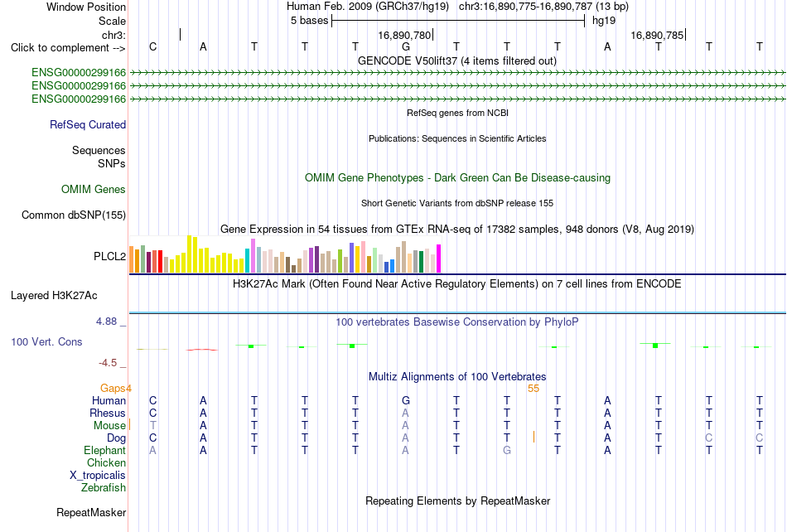Image resolution: width=787 pixels, height=532 pixels.
Task: Select the 100 Vert. Cons label
Action: pyautogui.click(x=46, y=341)
